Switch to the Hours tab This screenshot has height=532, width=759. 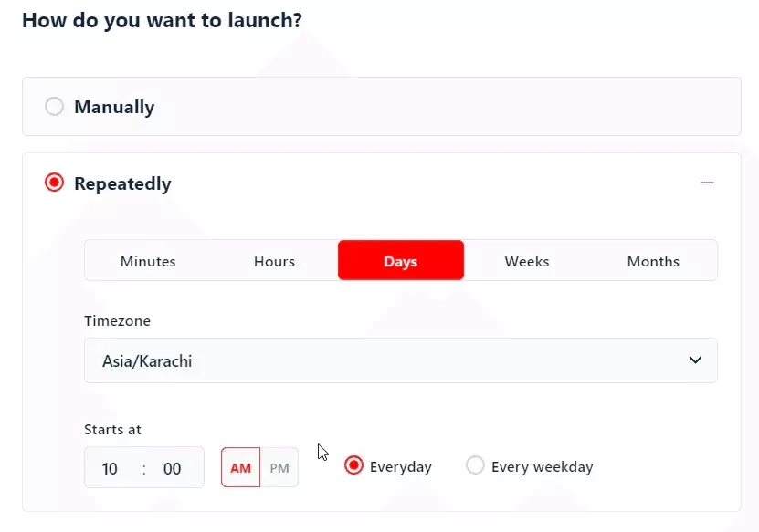(274, 261)
